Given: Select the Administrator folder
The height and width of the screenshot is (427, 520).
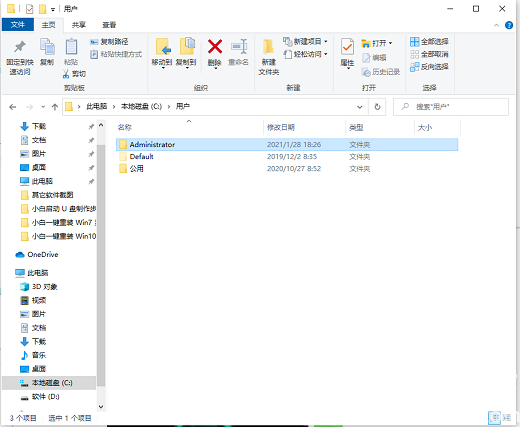Looking at the screenshot, I should 287,145.
